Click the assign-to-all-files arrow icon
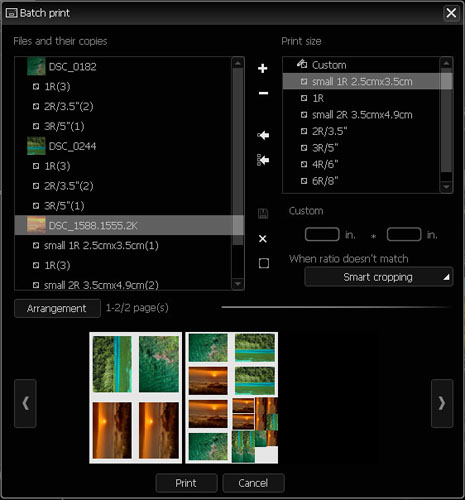The width and height of the screenshot is (465, 500). 263,160
